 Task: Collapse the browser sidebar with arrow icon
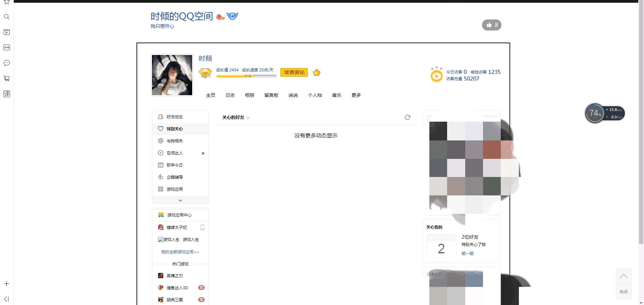click(6, 299)
